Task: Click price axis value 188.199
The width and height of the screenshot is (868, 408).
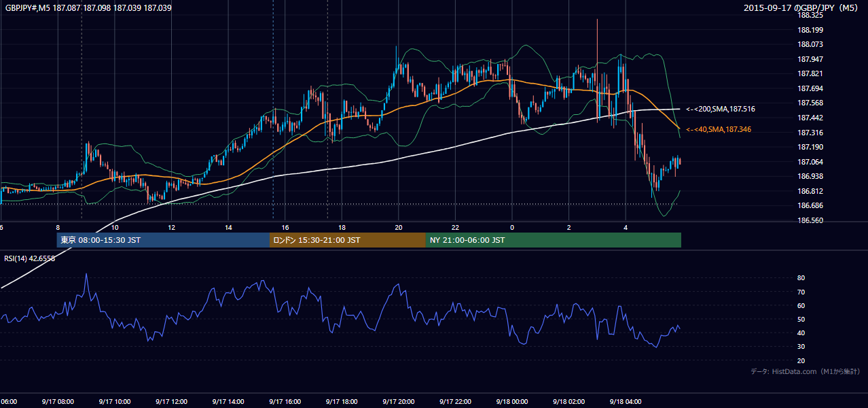Action: pos(810,30)
